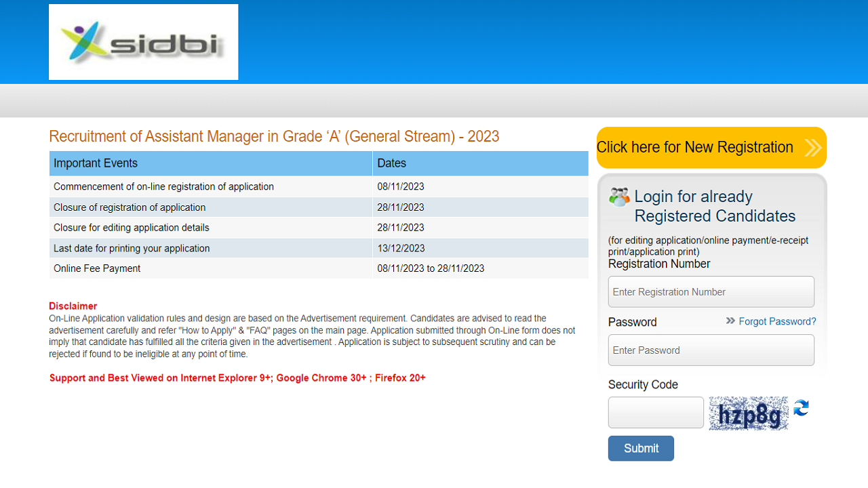Select Click here for New Registration
Image resolution: width=868 pixels, height=488 pixels.
(695, 147)
